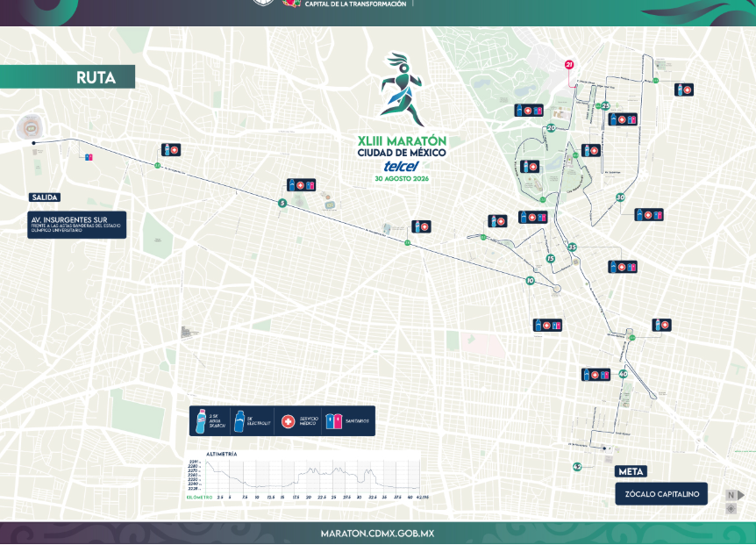The width and height of the screenshot is (756, 545).
Task: Click the locate target icon below compass
Action: click(x=731, y=508)
